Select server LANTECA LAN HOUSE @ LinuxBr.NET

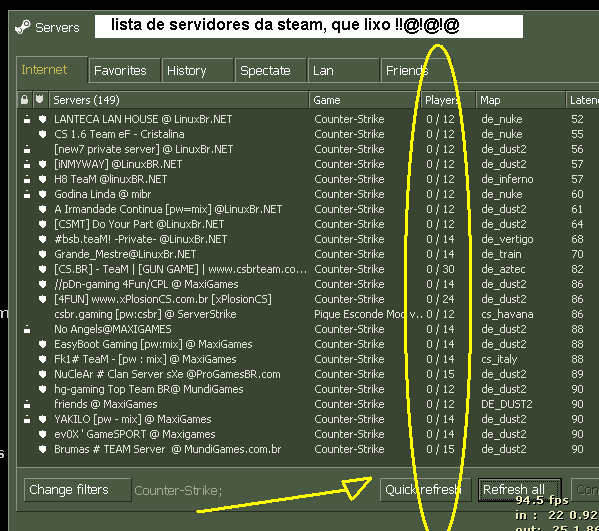143,119
